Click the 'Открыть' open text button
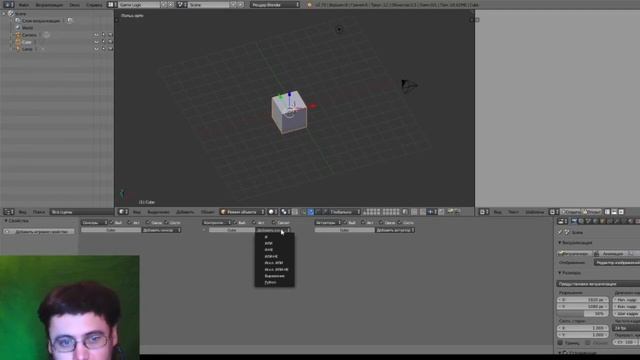Screen dimensions: 640x360 [592, 211]
